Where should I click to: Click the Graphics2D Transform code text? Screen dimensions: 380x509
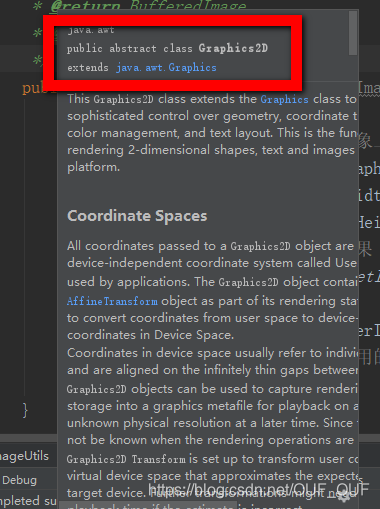click(126, 459)
